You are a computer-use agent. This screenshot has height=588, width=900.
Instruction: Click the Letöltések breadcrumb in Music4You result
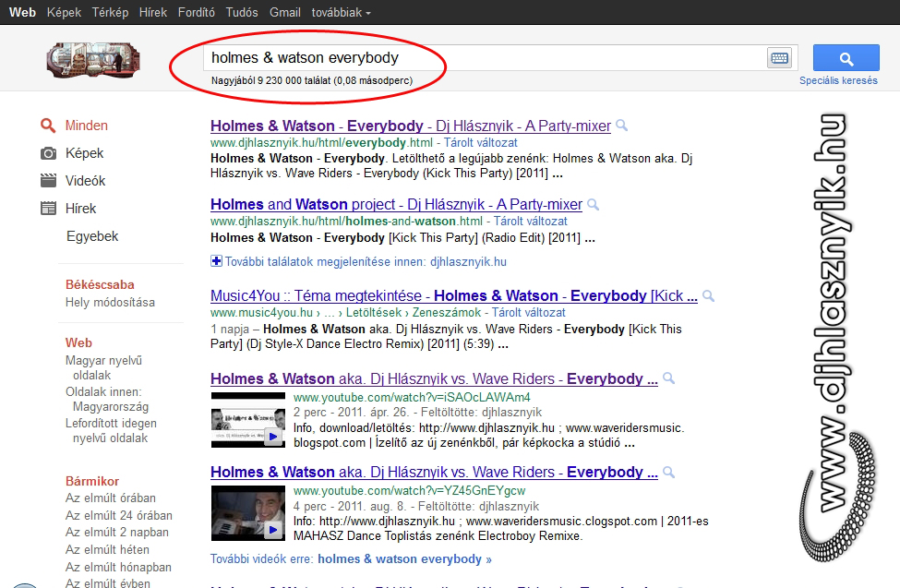[374, 312]
